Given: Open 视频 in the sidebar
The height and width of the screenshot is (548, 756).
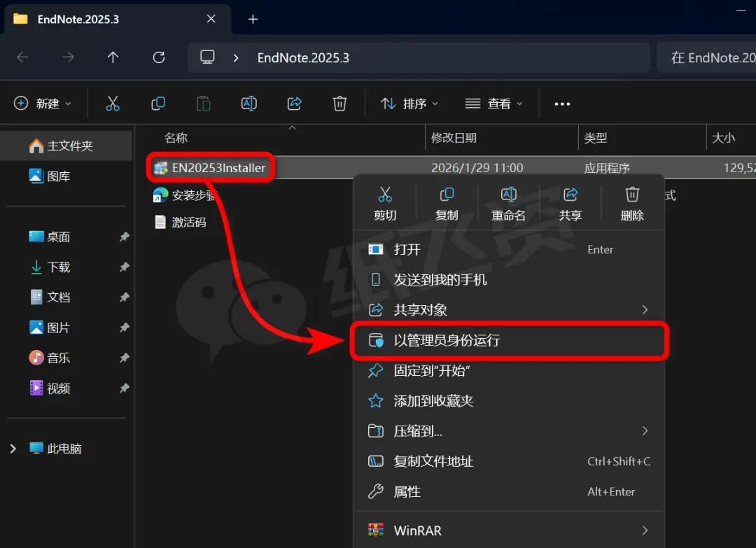Looking at the screenshot, I should pyautogui.click(x=58, y=388).
